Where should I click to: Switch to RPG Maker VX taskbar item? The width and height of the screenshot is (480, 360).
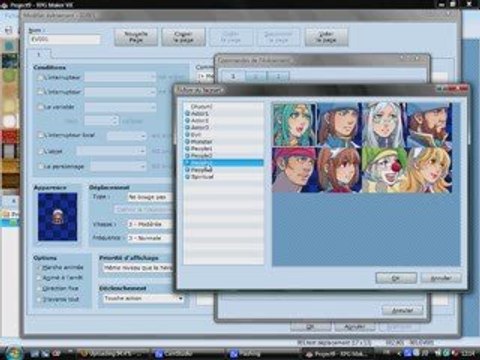(338, 353)
